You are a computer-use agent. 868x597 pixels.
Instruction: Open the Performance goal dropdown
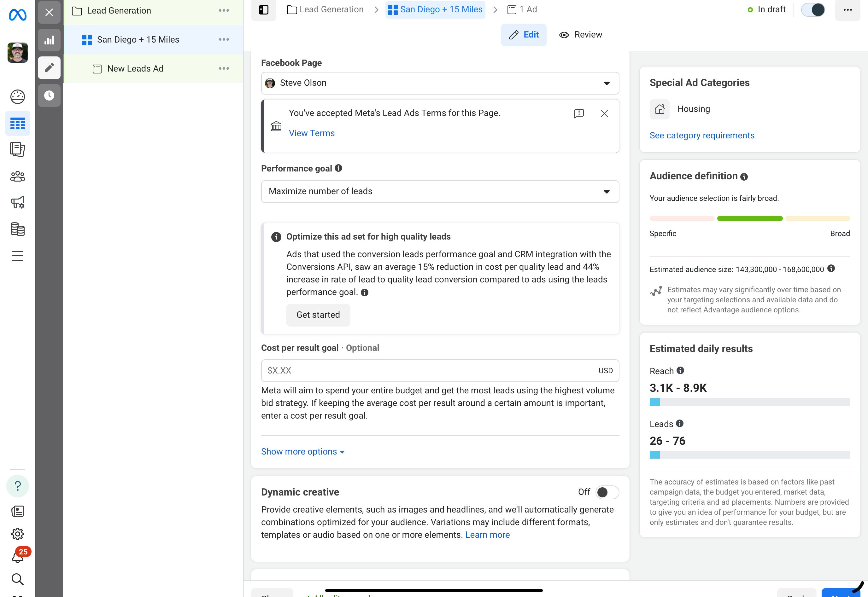click(440, 192)
